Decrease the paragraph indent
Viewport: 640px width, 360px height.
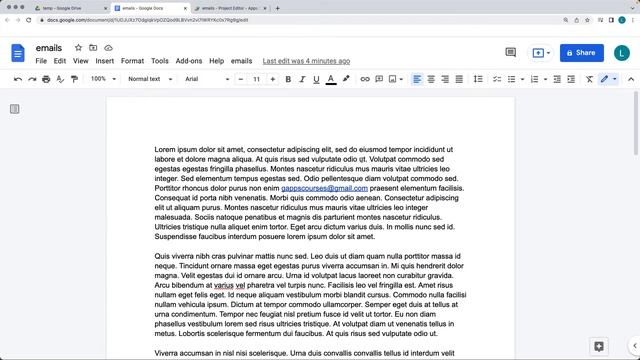tap(557, 79)
